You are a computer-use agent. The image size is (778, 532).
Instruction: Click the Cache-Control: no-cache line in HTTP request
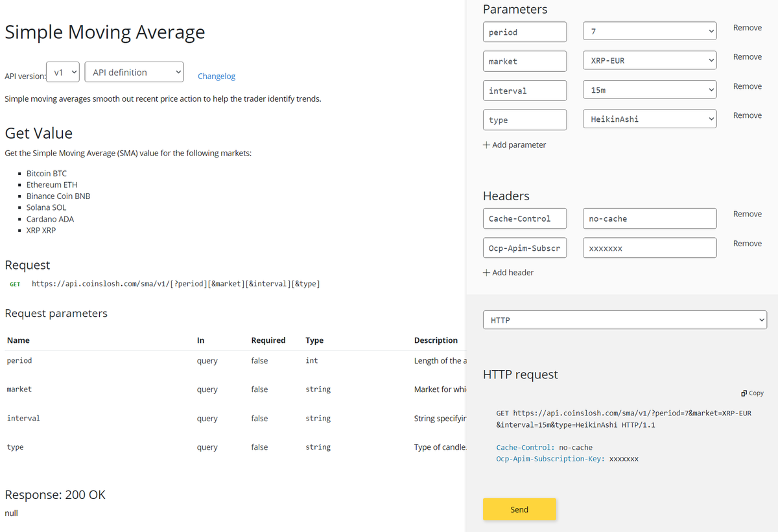(544, 448)
